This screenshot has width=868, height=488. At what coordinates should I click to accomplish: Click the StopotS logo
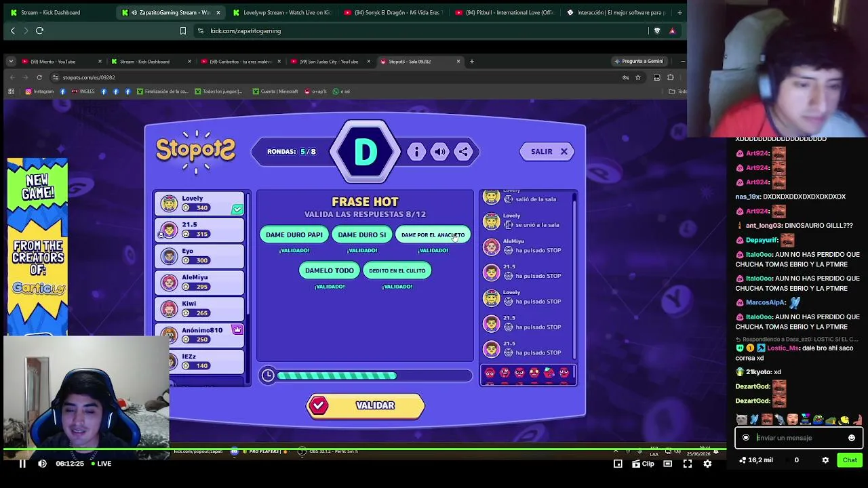pyautogui.click(x=196, y=151)
